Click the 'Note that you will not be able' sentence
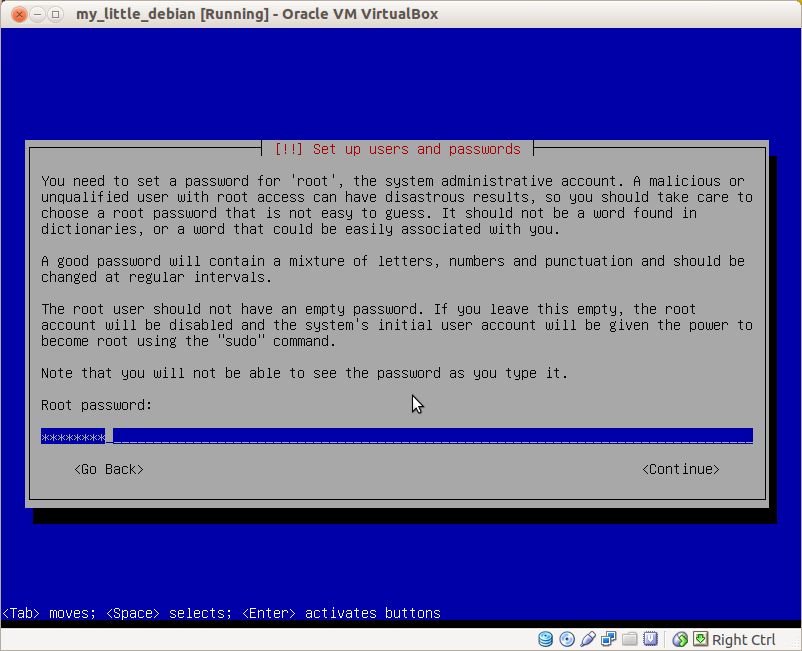The height and width of the screenshot is (651, 802). click(x=304, y=373)
